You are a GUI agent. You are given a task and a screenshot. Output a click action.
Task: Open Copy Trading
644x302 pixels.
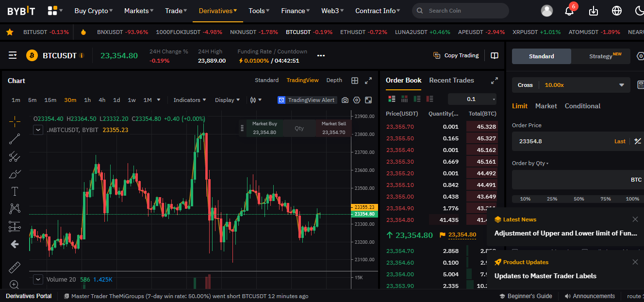(456, 55)
